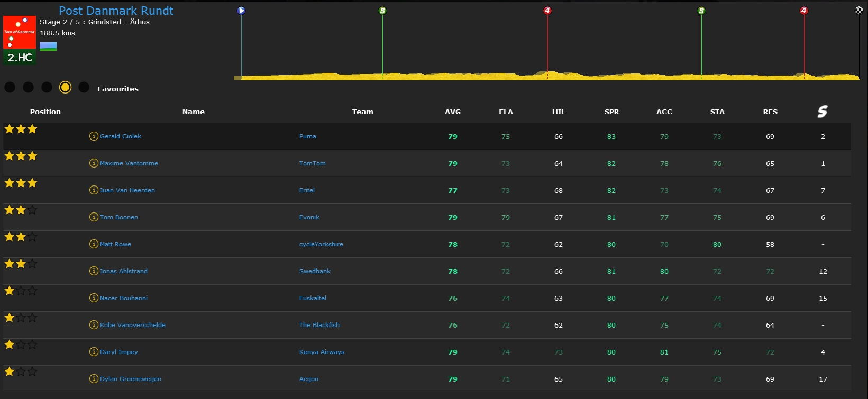Select the first black page dot
The width and height of the screenshot is (868, 399).
10,87
